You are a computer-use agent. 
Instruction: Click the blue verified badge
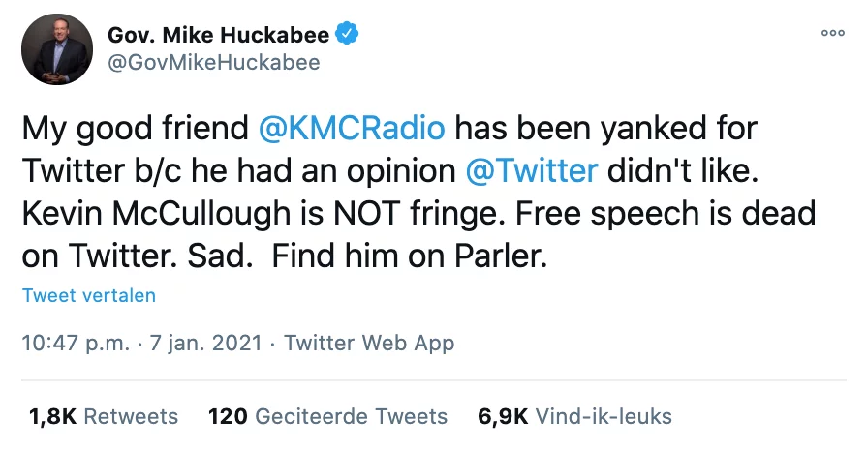tap(347, 36)
